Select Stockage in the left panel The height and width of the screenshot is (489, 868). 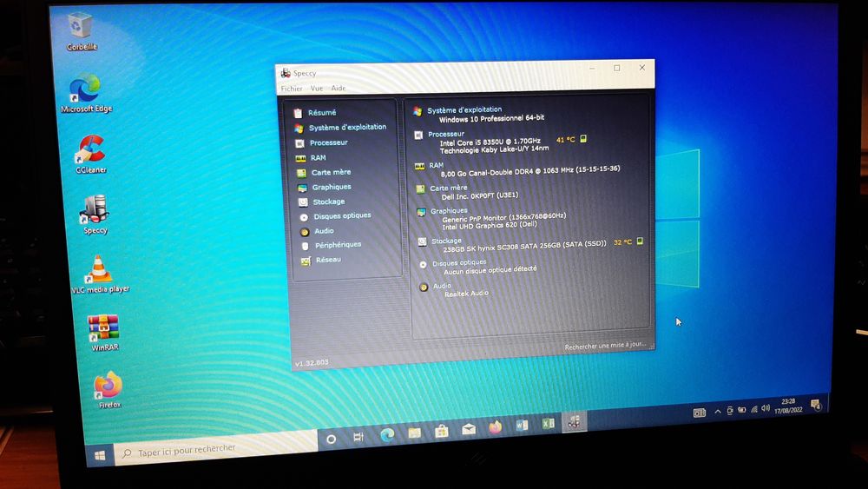(x=328, y=202)
